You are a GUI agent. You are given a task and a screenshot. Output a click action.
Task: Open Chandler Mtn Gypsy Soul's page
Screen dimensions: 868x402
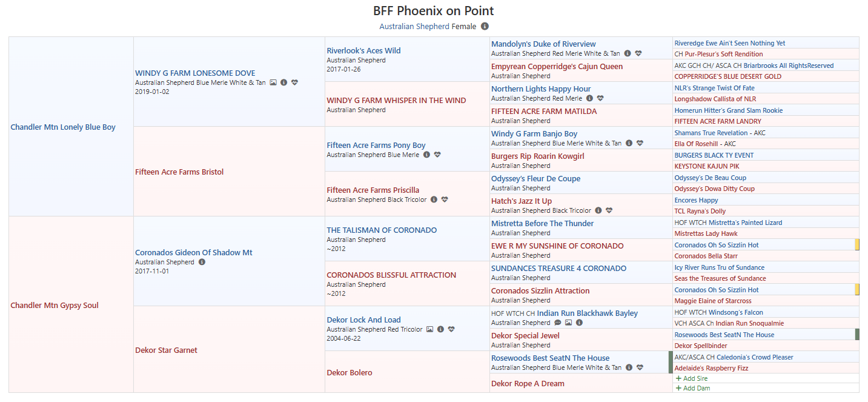(x=55, y=306)
